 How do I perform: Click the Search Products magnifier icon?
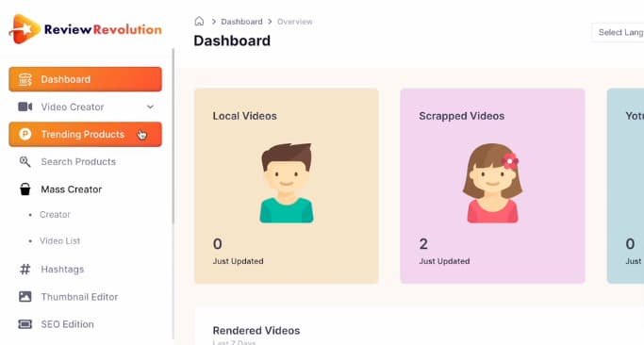(25, 162)
